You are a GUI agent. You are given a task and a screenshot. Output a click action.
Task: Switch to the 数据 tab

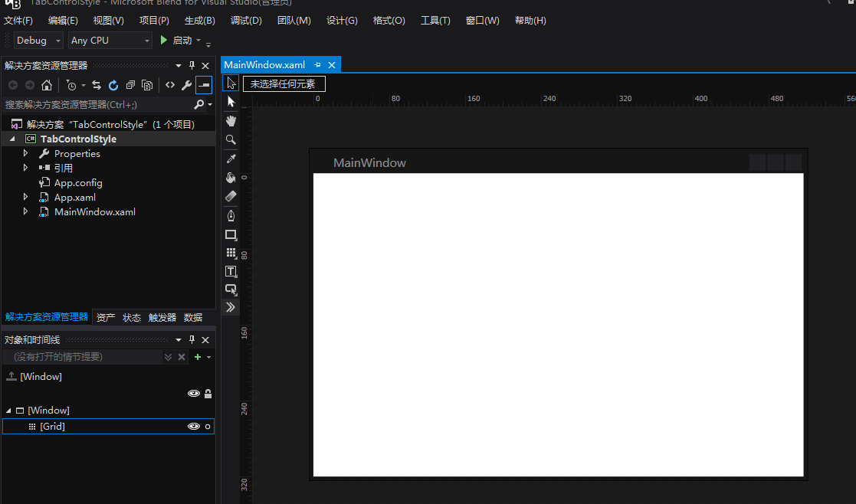pyautogui.click(x=192, y=317)
